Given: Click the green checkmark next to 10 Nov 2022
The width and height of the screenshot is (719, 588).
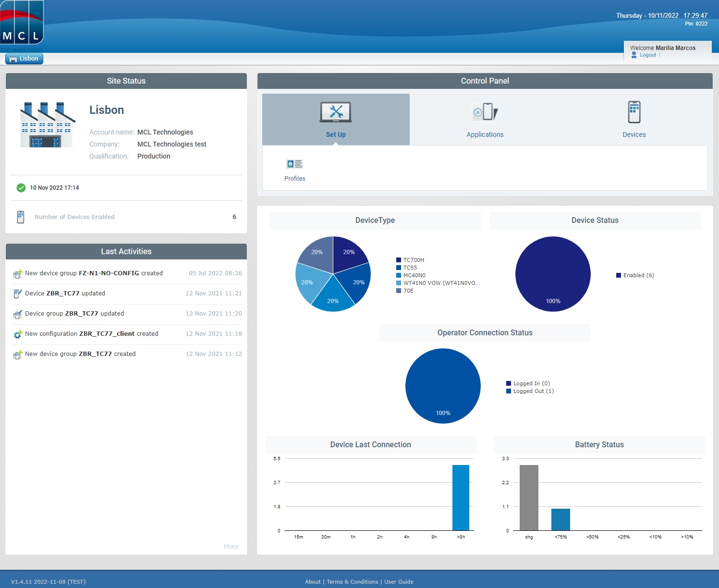Looking at the screenshot, I should (x=21, y=187).
